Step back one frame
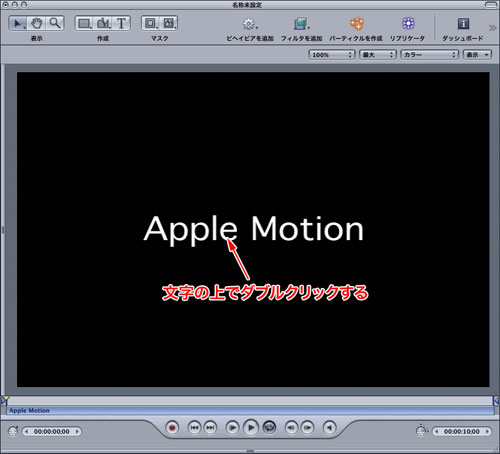 click(291, 427)
